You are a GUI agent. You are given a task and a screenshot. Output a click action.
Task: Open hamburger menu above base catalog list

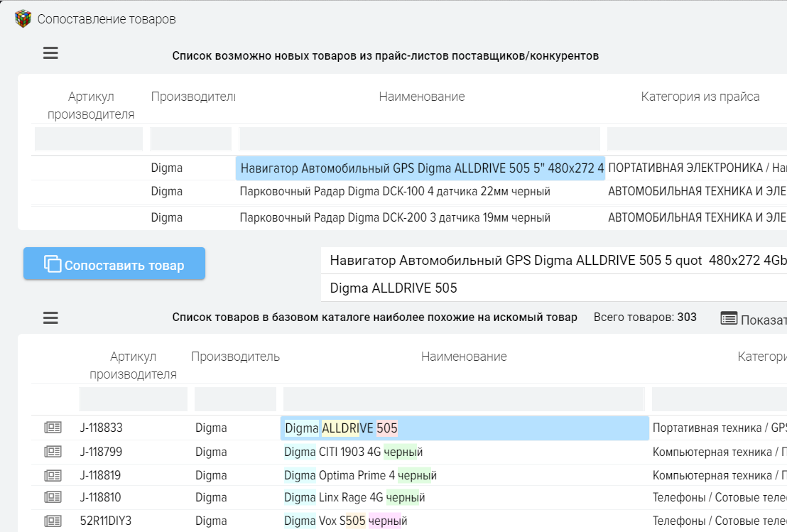tap(50, 317)
